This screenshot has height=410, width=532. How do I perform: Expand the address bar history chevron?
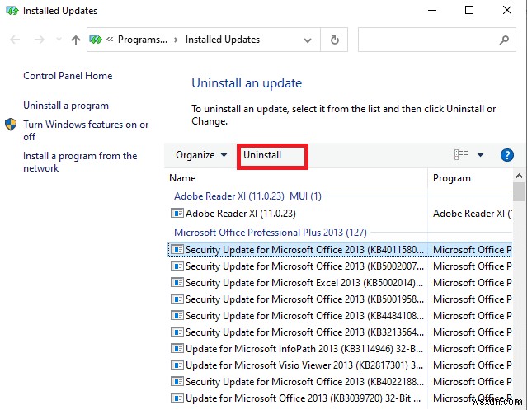[308, 40]
